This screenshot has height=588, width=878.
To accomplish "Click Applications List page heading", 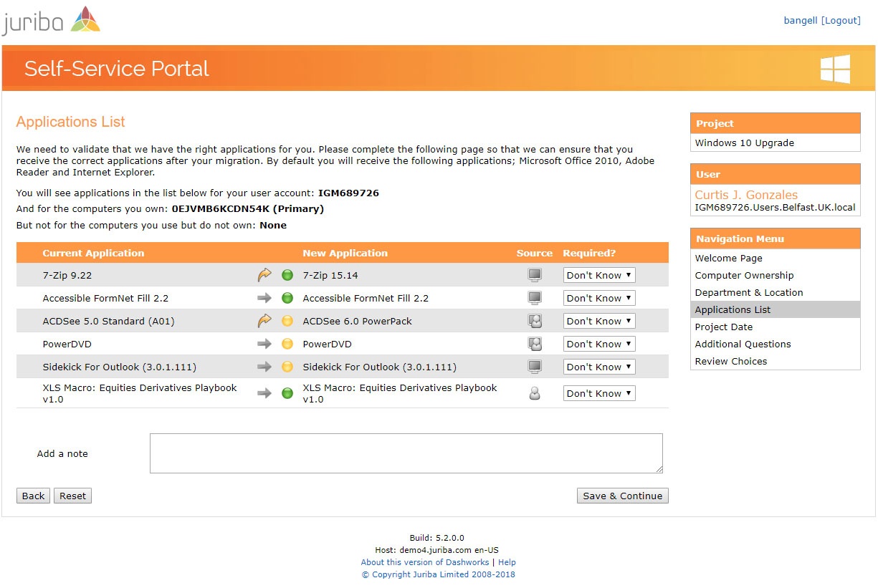I will point(71,122).
